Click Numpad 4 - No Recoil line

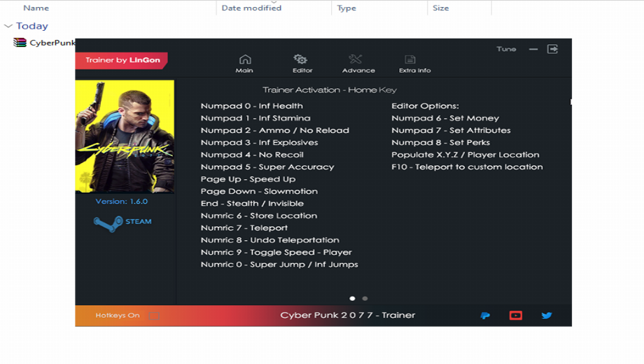click(252, 155)
